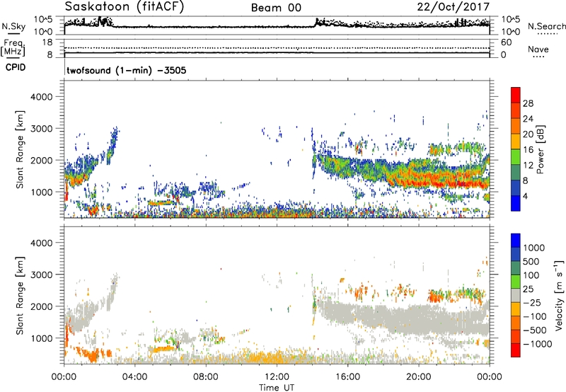Click the '16:00' time axis label
This screenshot has width=566, height=392.
pos(347,377)
